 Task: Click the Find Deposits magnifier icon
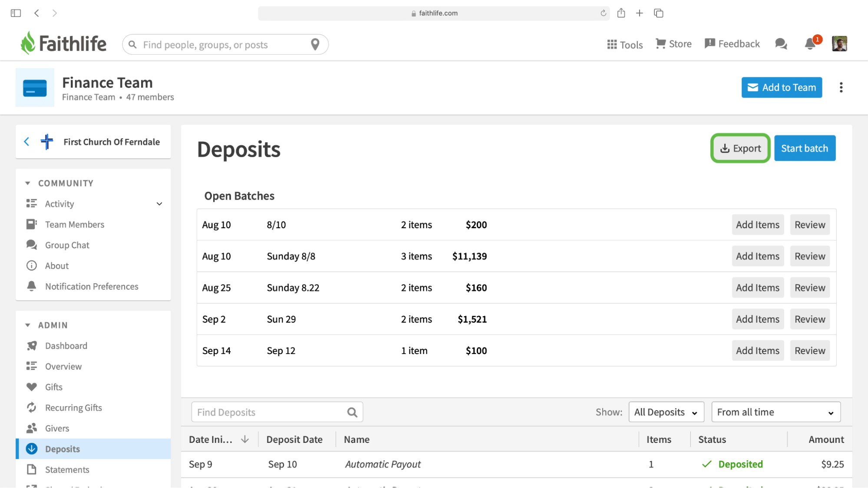pos(352,413)
